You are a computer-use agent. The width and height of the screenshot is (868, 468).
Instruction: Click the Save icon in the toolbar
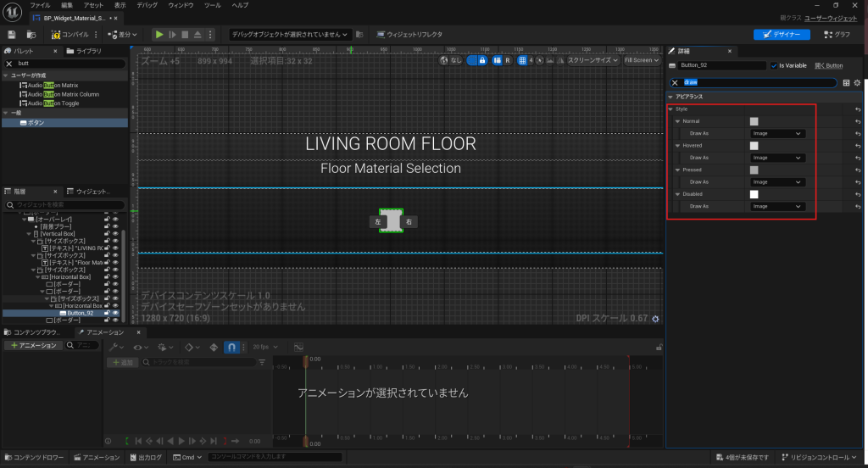pos(12,35)
